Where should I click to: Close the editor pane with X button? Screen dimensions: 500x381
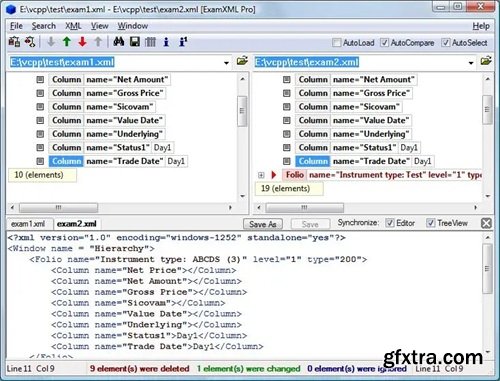pos(486,223)
